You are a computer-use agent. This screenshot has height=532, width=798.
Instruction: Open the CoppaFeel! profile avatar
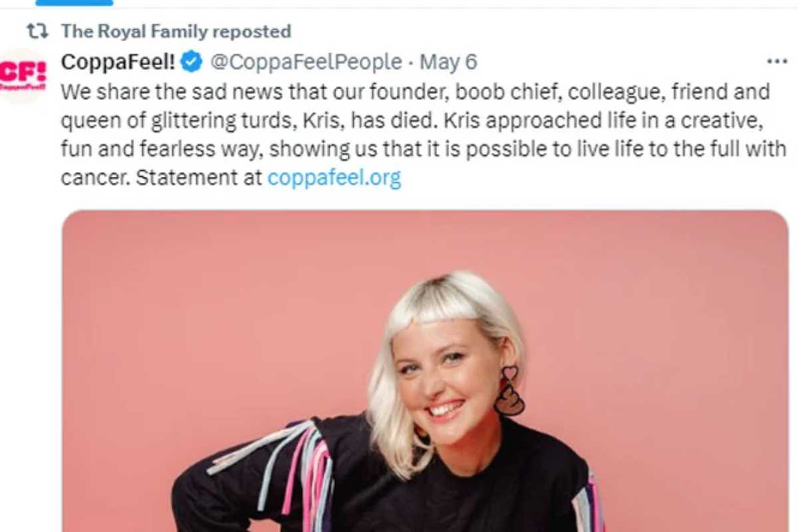tap(23, 75)
